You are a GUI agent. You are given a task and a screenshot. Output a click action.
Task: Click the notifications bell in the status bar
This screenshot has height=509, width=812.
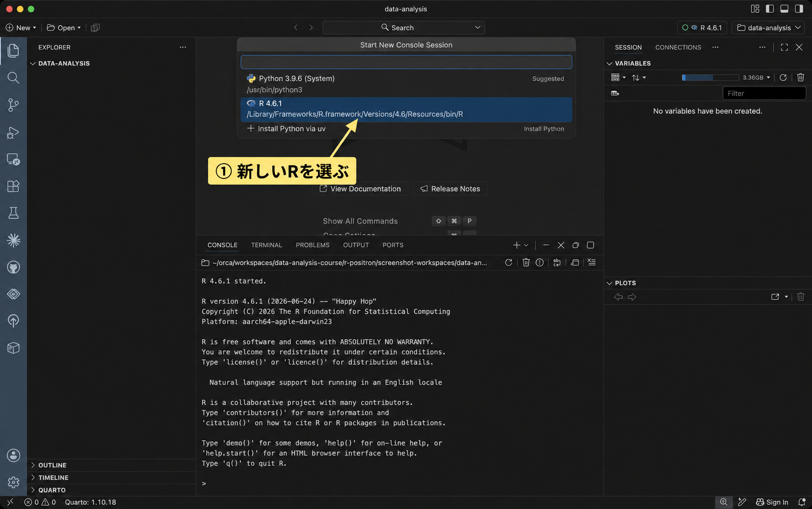[802, 502]
